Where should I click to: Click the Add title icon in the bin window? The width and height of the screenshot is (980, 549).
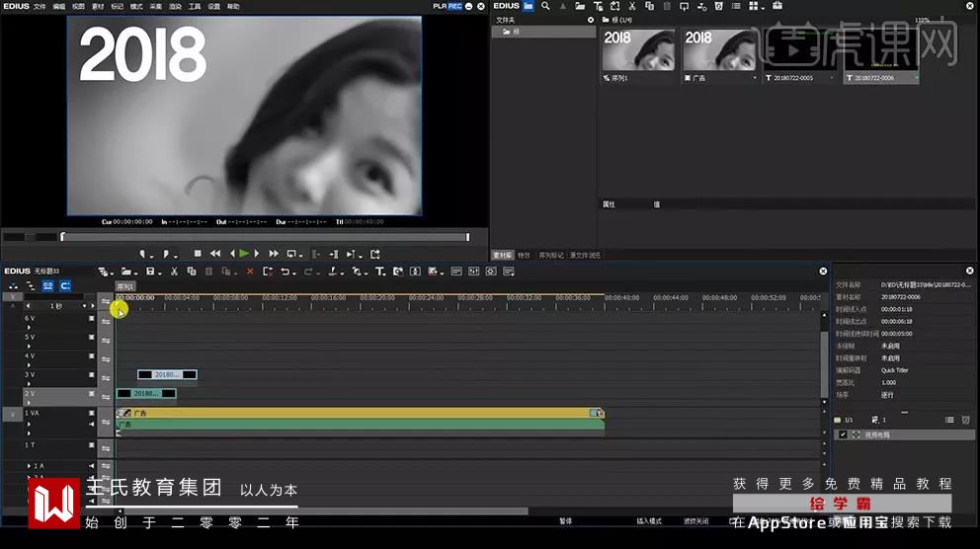(x=598, y=6)
